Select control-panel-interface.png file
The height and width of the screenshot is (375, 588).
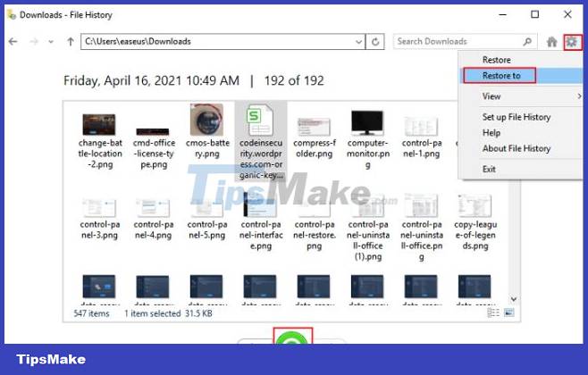tap(261, 221)
